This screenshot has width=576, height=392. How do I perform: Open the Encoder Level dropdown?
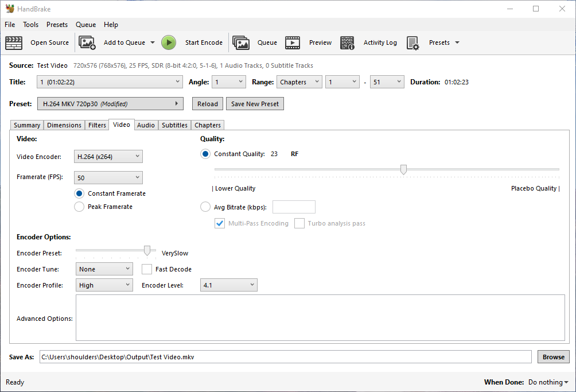coord(229,285)
